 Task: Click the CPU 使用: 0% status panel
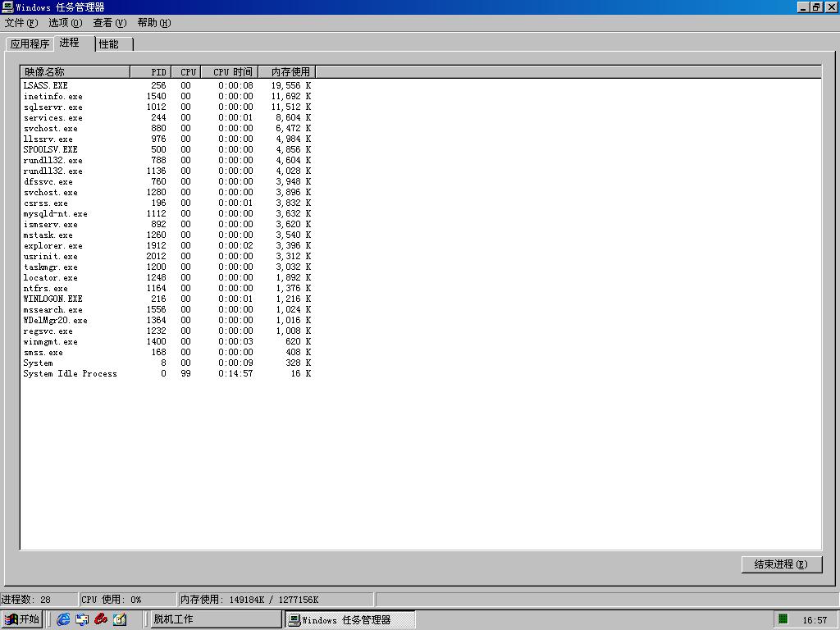coord(127,600)
